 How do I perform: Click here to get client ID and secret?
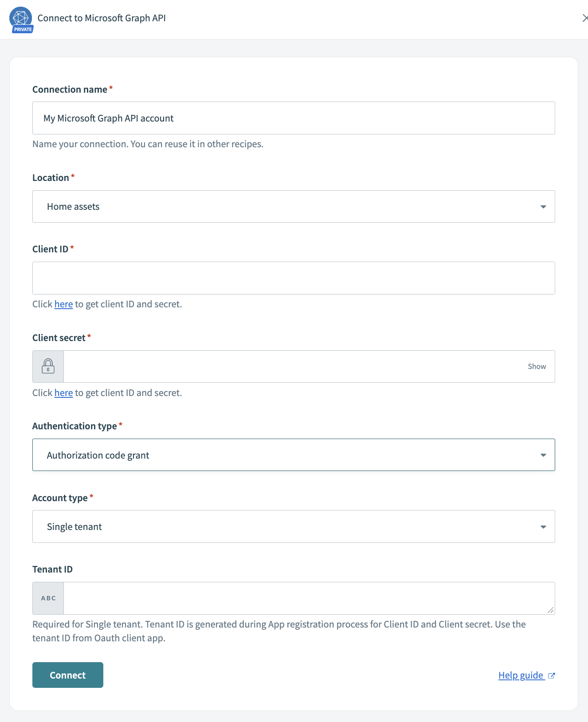(63, 304)
